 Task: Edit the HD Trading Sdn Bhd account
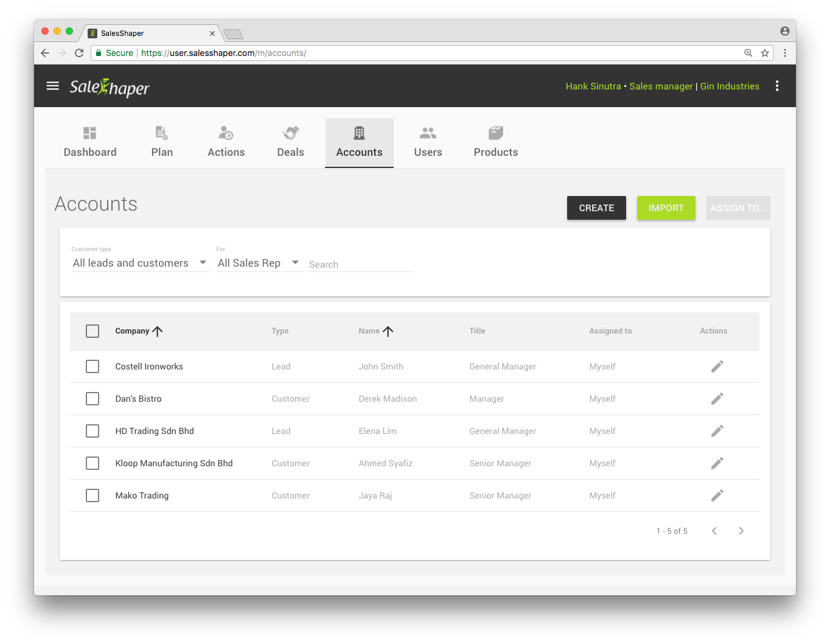coord(717,431)
